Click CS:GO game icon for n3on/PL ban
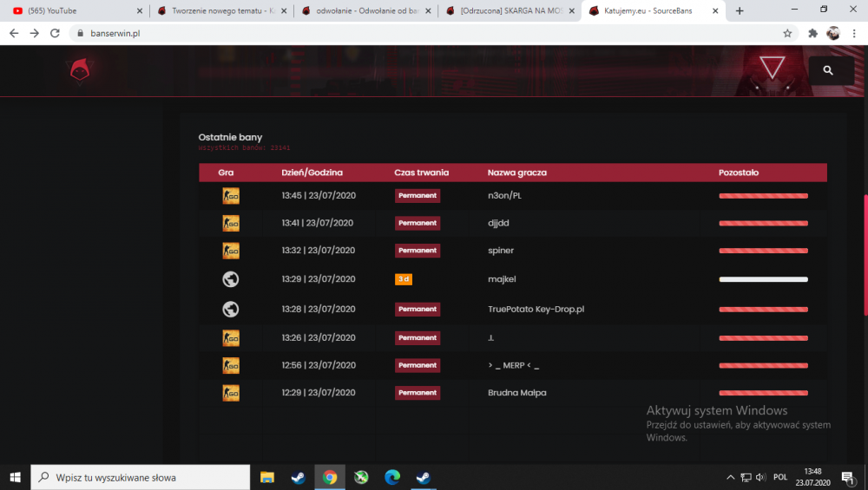This screenshot has height=490, width=868. 231,196
